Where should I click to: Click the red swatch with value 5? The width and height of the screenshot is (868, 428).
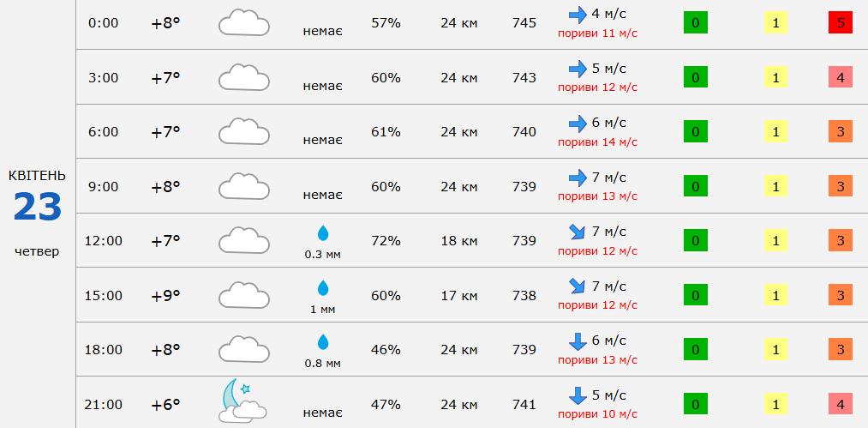click(841, 23)
